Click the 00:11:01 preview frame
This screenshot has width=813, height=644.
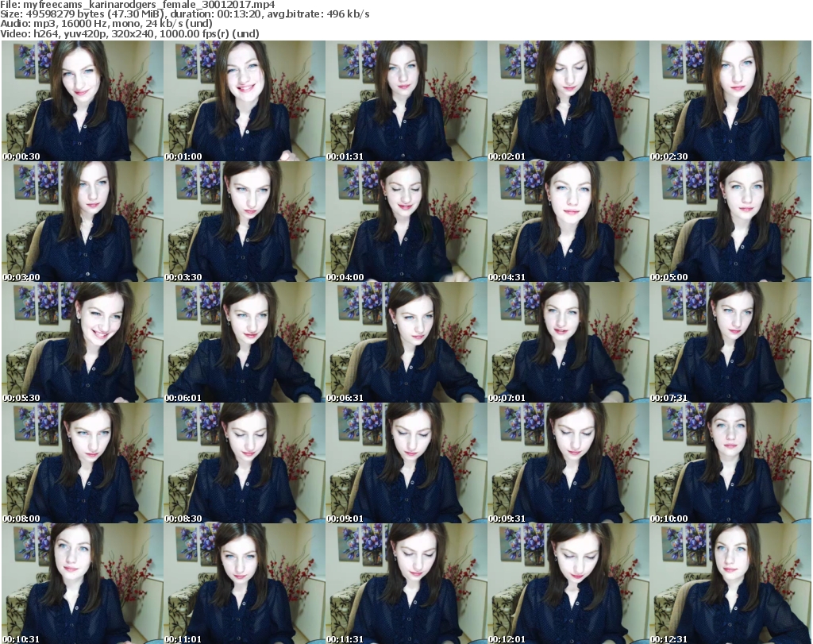(245, 584)
